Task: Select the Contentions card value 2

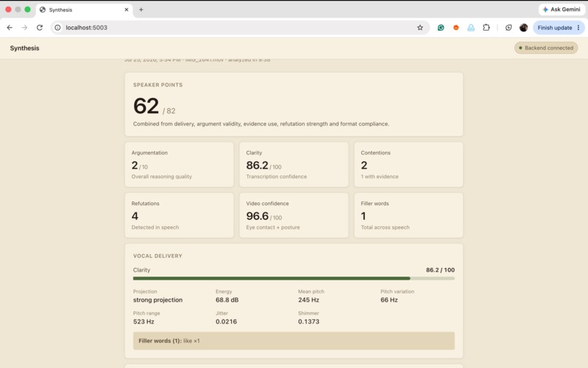Action: click(364, 165)
